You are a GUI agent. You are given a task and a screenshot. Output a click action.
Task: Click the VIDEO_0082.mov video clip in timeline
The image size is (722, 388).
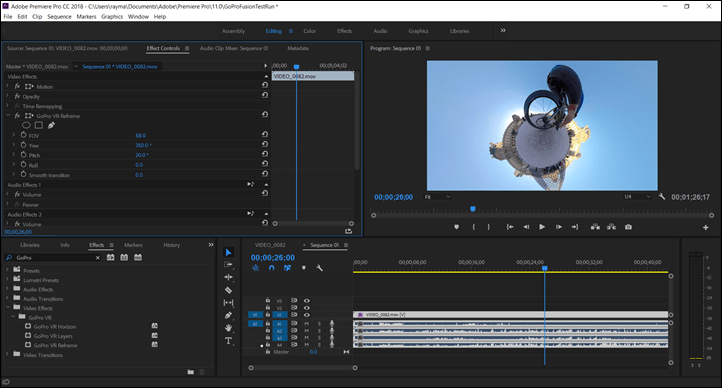pos(510,315)
